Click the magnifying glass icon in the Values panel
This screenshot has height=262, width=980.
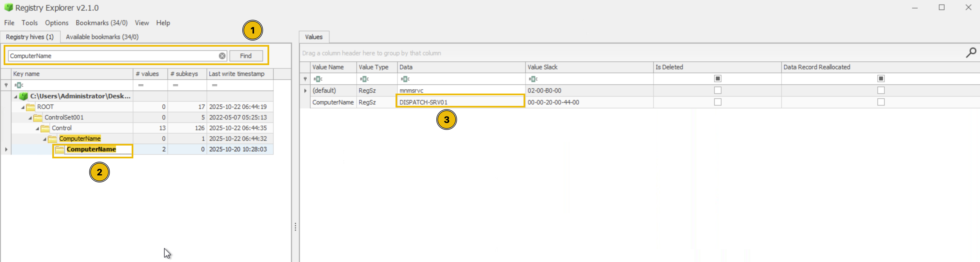pyautogui.click(x=971, y=52)
